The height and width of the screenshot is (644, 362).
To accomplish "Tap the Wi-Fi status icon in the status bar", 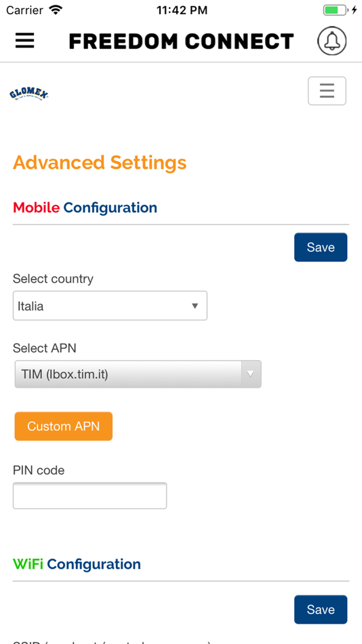I will coord(55,9).
